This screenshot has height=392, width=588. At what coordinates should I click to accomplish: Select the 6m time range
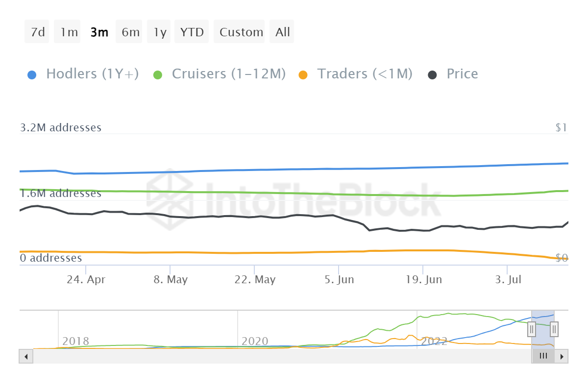pos(130,32)
